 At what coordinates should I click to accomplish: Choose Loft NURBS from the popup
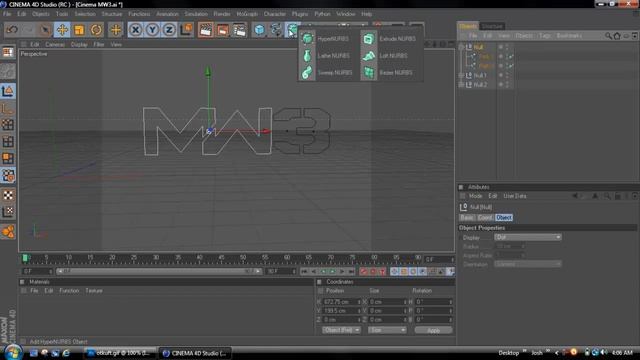point(385,56)
